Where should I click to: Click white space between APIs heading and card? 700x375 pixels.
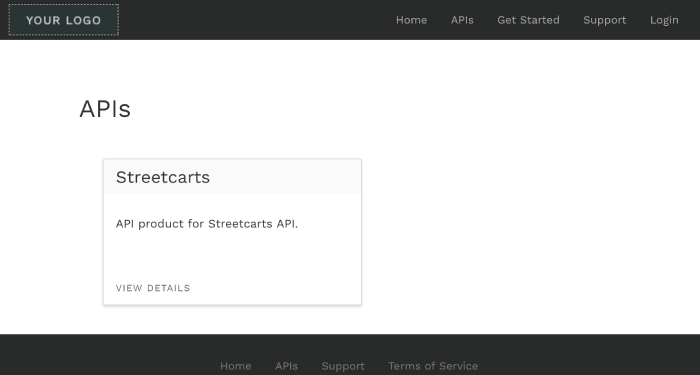(x=232, y=141)
